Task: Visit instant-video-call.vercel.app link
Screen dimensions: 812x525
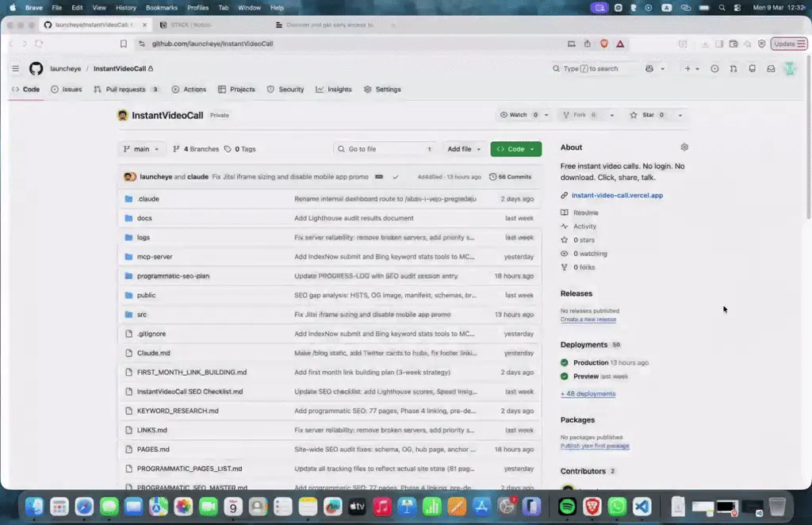Action: pos(617,196)
